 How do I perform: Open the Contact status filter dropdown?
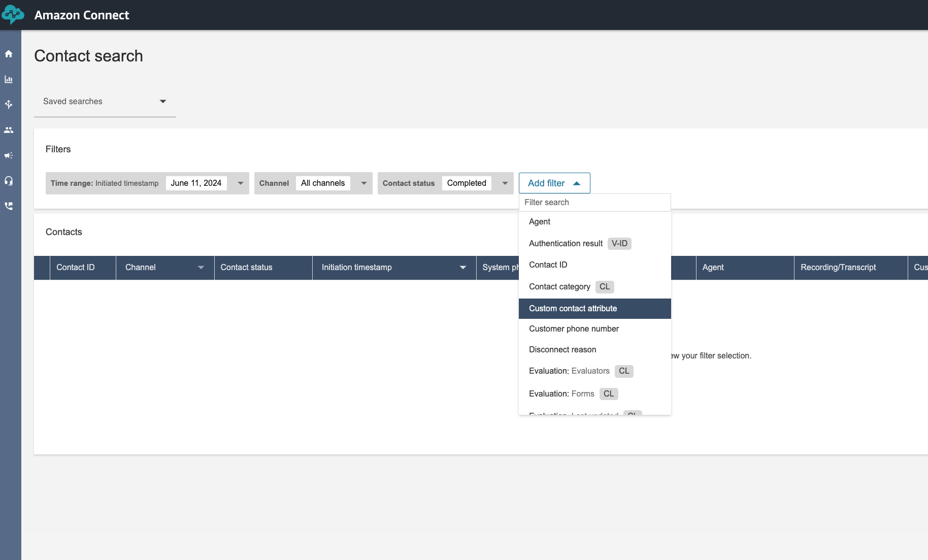click(x=505, y=183)
